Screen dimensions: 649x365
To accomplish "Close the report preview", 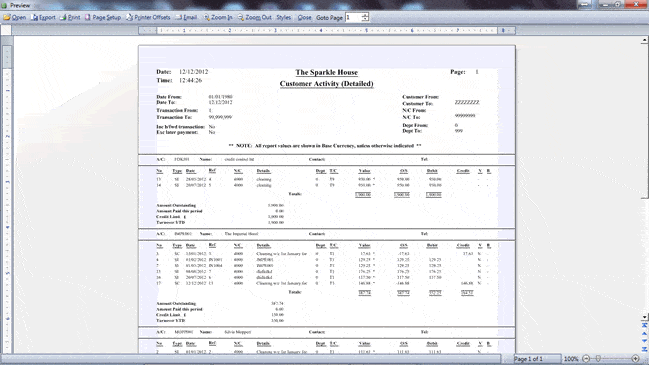I will tap(304, 17).
